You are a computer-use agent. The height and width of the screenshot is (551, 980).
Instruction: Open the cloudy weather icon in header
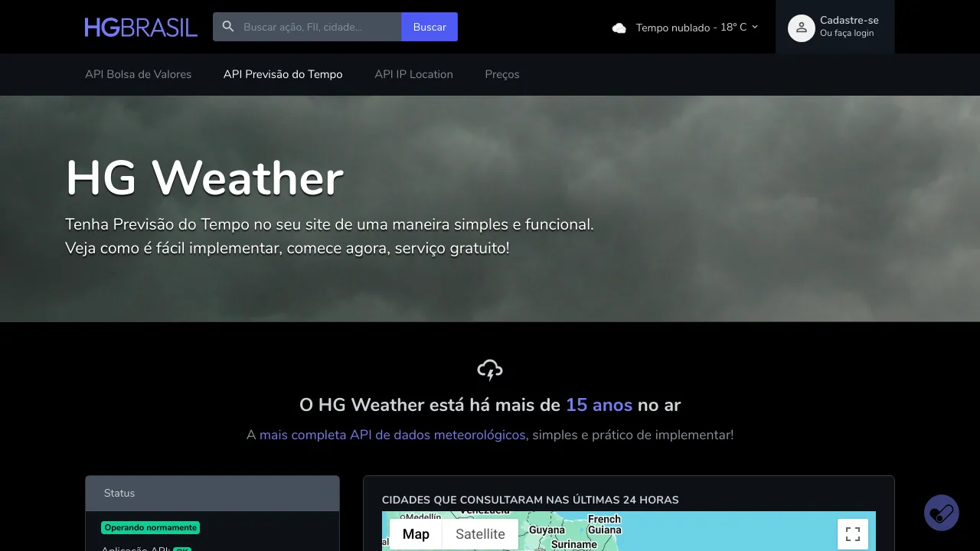pos(619,28)
